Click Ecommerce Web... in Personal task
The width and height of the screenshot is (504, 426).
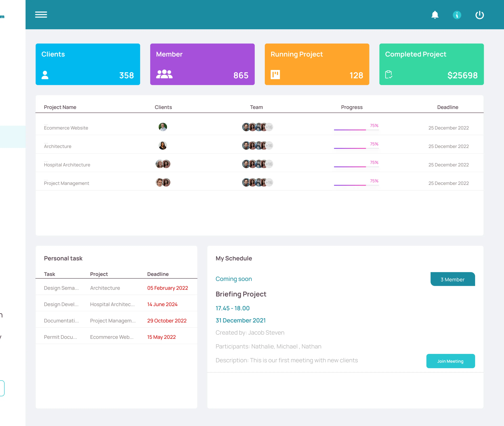[x=112, y=337]
